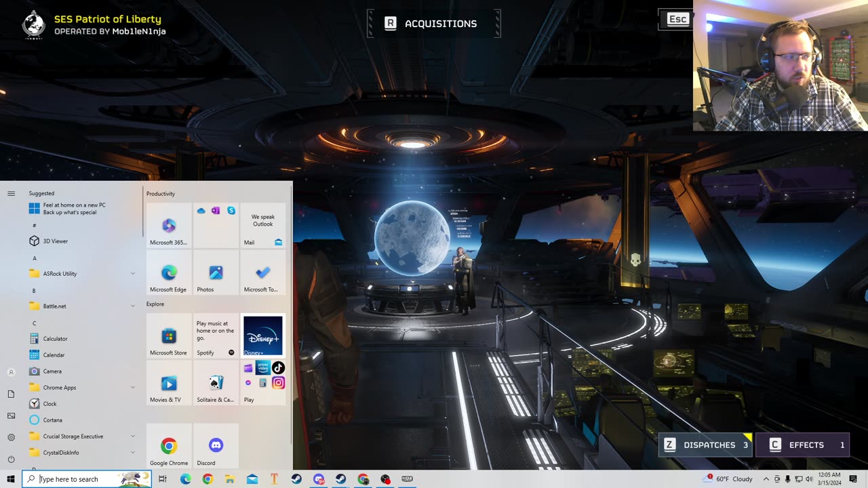This screenshot has height=488, width=868.
Task: Open File Explorer from the taskbar
Action: [230, 479]
